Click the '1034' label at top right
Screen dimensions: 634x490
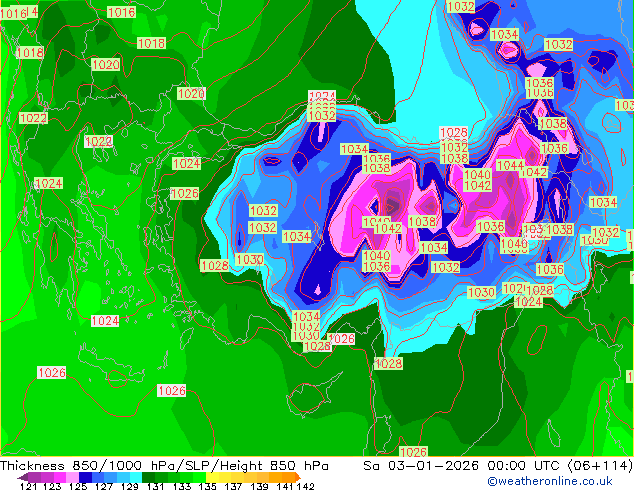point(504,34)
